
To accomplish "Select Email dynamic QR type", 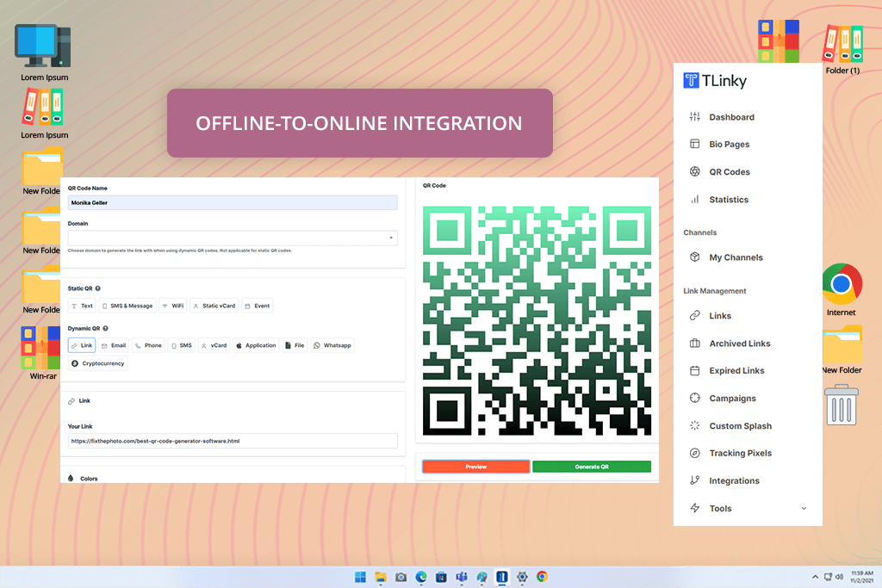I will coord(114,345).
